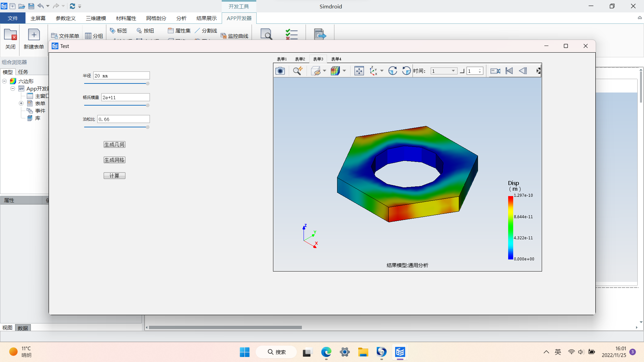Click the save icon in quick access toolbar

click(31, 6)
